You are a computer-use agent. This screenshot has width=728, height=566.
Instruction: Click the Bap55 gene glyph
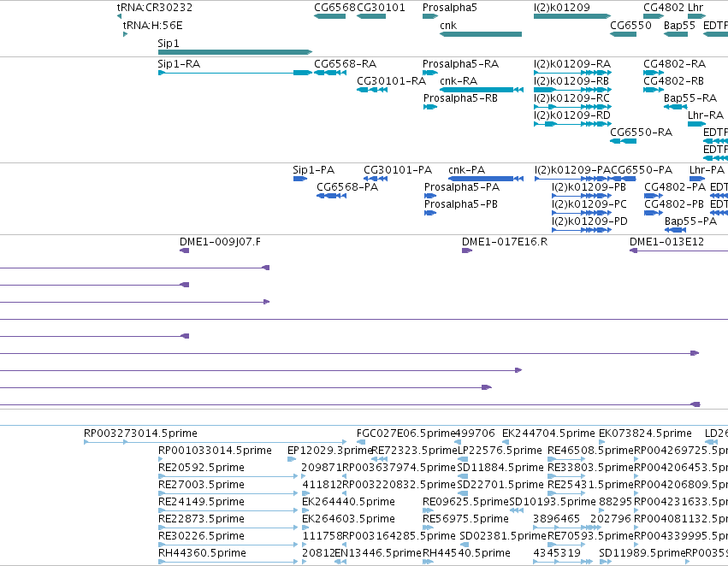(x=676, y=34)
